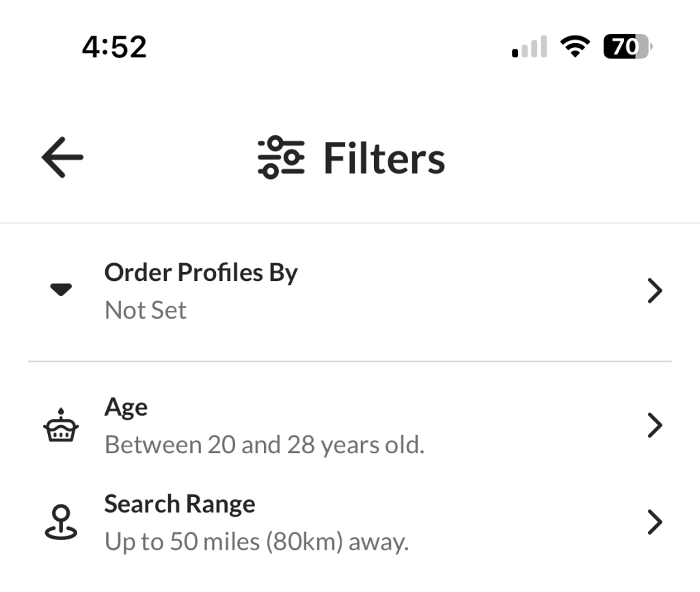This screenshot has height=592, width=700.
Task: Click 'Up to 50 miles (80km) away.' text
Action: click(x=257, y=542)
